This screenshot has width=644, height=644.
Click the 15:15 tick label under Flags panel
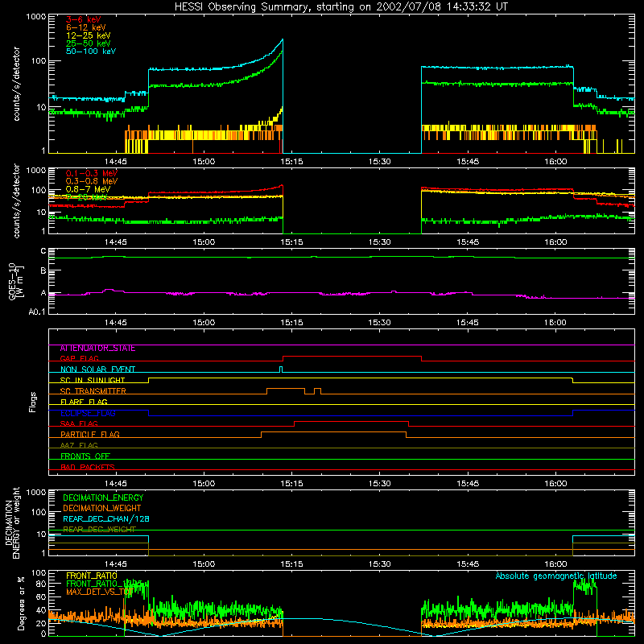pos(291,484)
